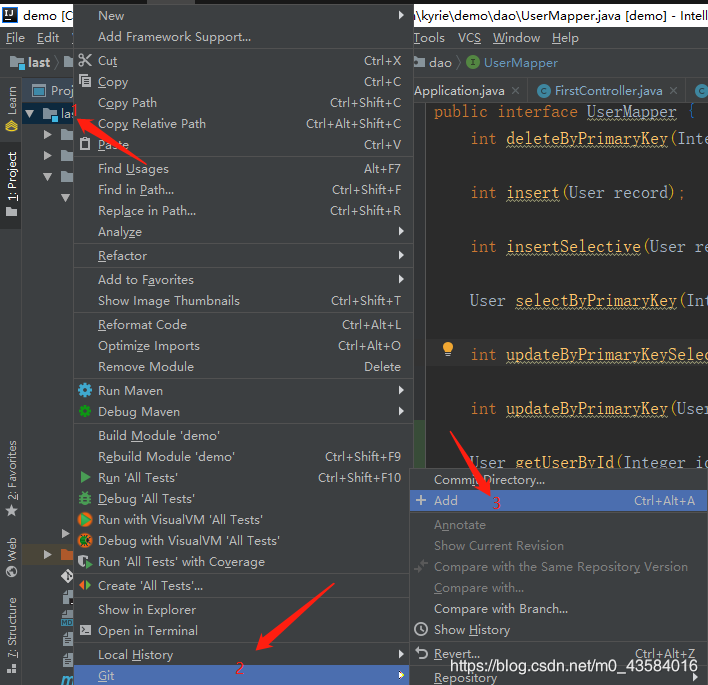Screen dimensions: 708x685
Task: Toggle the 1: Project tool window
Action: point(11,184)
